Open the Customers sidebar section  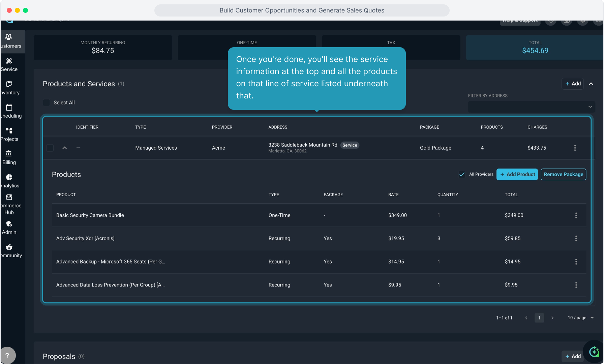point(9,41)
